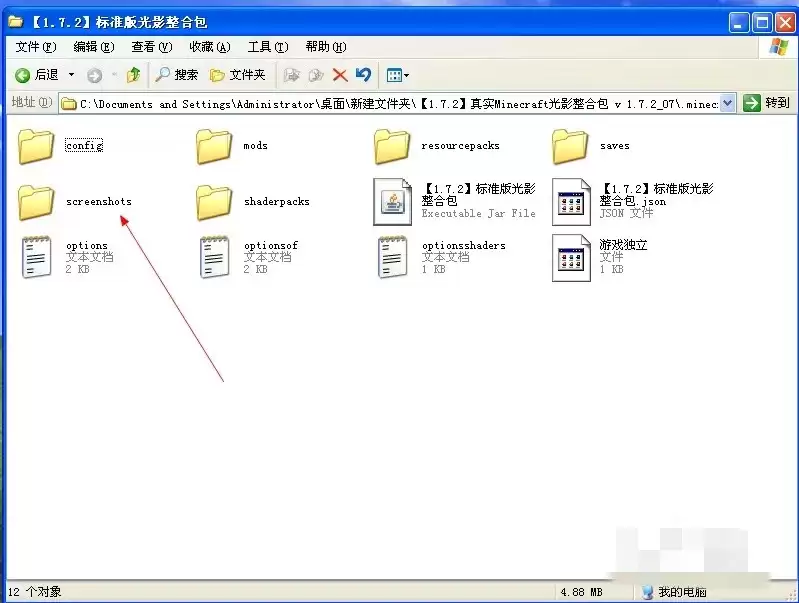Image resolution: width=799 pixels, height=603 pixels.
Task: Click the red Delete icon in toolbar
Action: (x=340, y=75)
